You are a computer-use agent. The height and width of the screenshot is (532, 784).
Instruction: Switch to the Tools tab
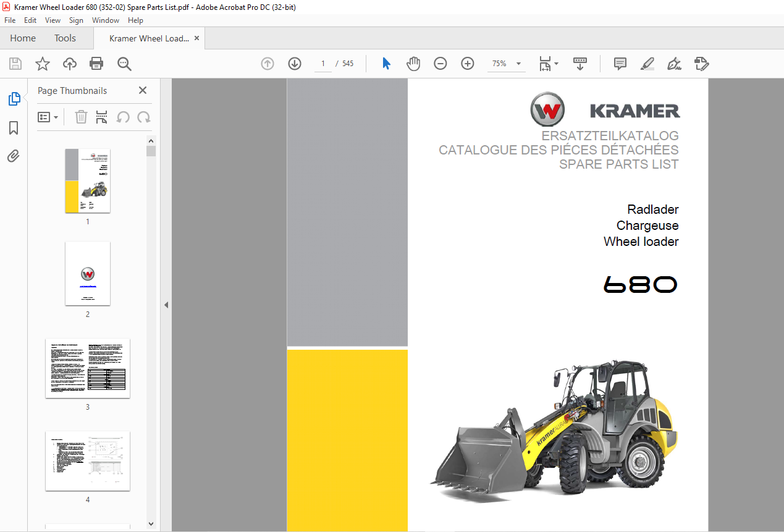[x=65, y=38]
